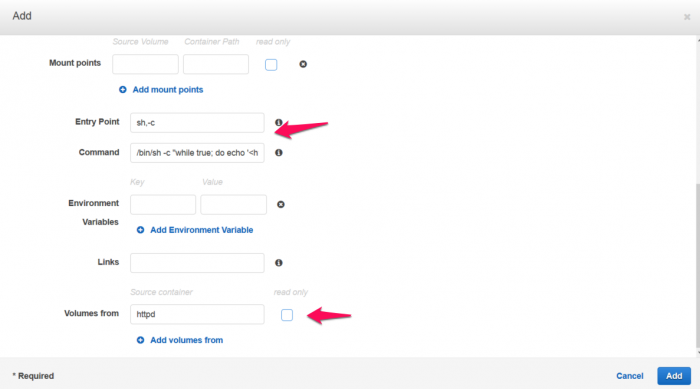Image resolution: width=700 pixels, height=389 pixels.
Task: Click Add mount points link
Action: (x=168, y=90)
